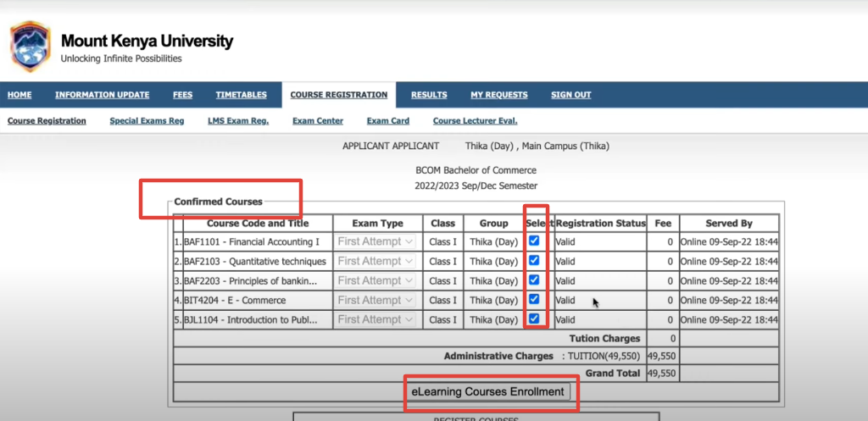868x421 pixels.
Task: Open the Exam Card link
Action: click(387, 121)
